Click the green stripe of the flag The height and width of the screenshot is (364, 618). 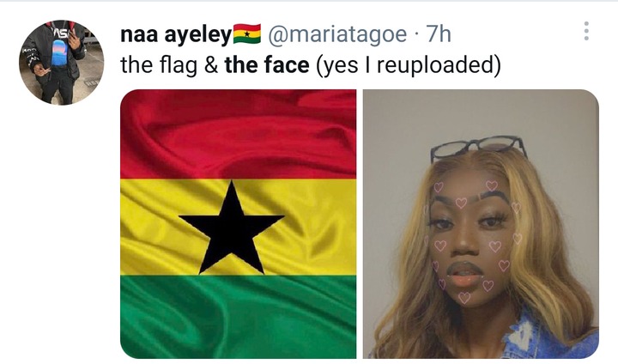point(238,317)
